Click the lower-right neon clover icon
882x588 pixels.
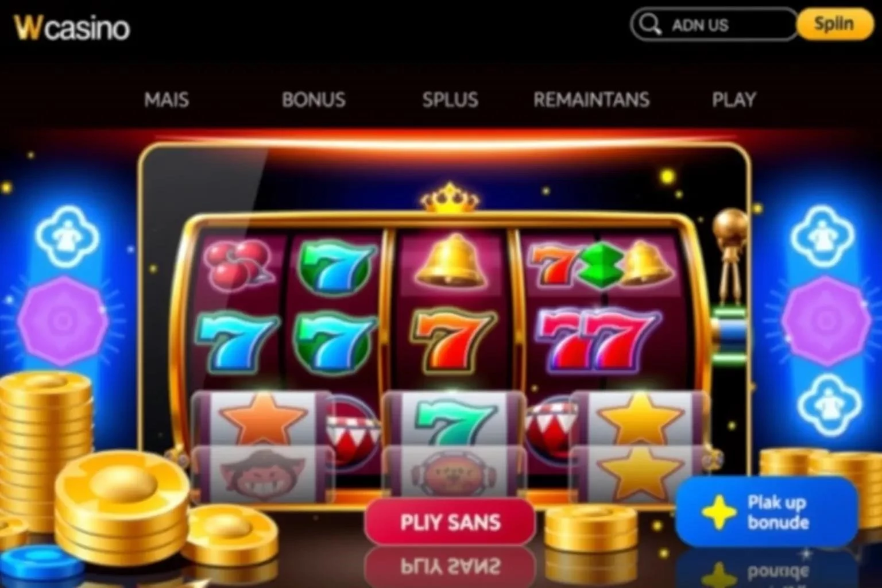coord(830,404)
